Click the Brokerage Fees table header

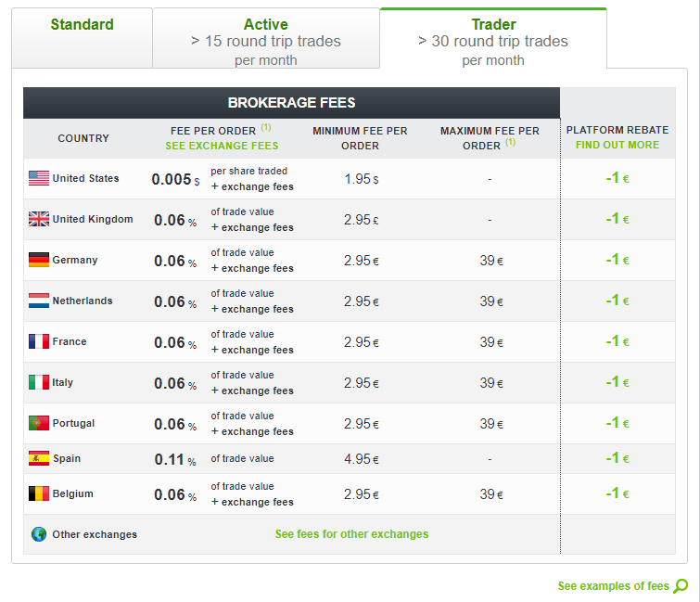click(291, 103)
